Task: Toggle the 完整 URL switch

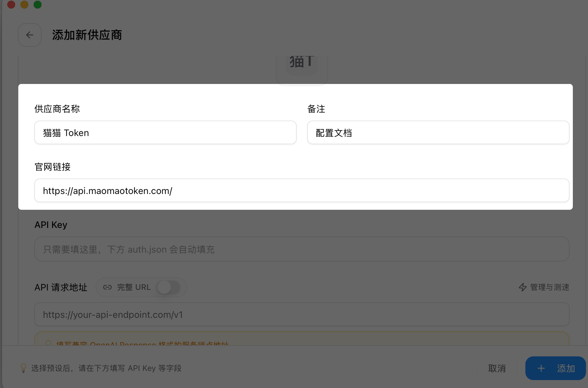Action: click(x=168, y=287)
